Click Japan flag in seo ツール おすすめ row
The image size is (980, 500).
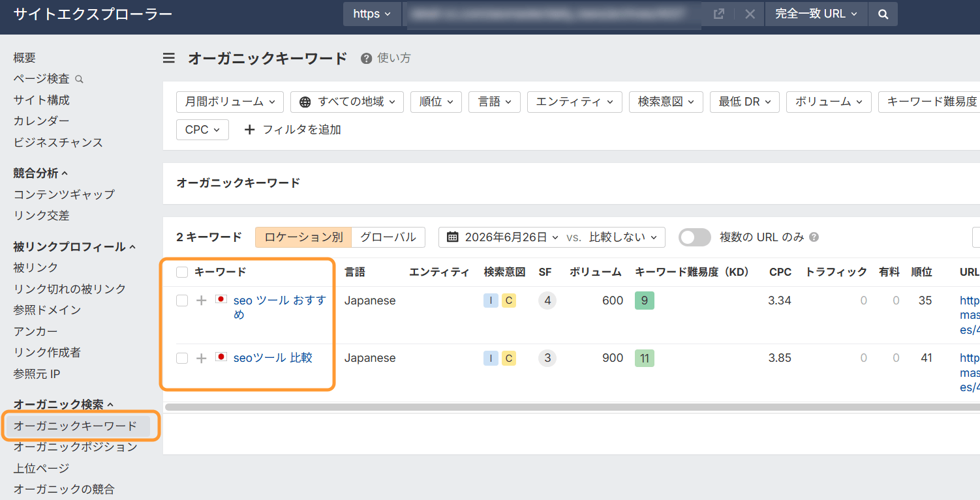(221, 299)
